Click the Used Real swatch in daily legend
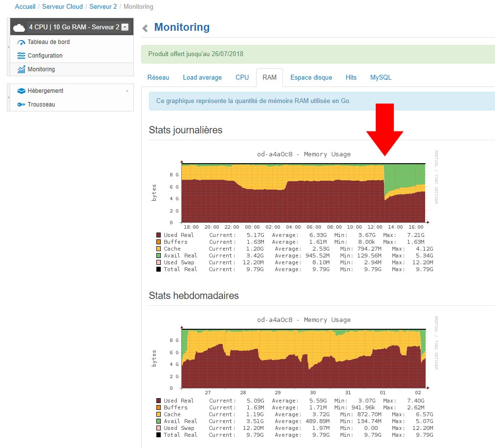Screen dimensions: 495x448 [158, 235]
